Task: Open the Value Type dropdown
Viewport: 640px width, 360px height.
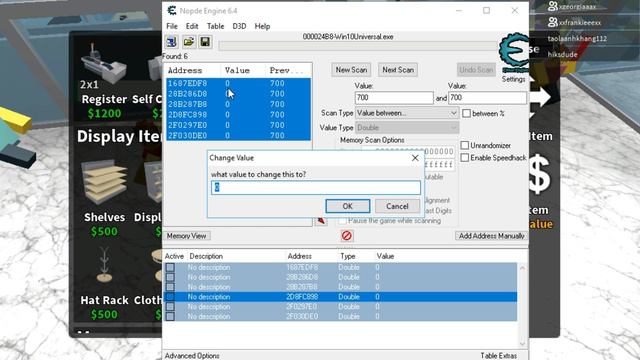Action: pos(407,128)
